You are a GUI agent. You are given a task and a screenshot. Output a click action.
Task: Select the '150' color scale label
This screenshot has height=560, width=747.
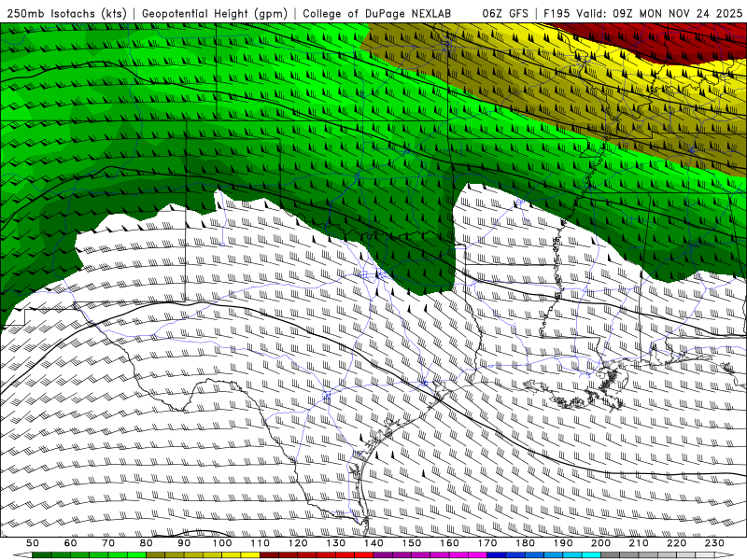tap(412, 543)
